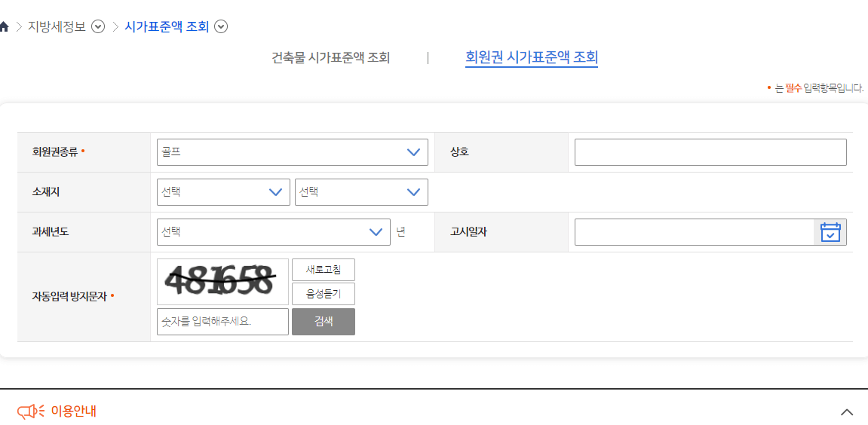Collapse the 이용안내 section chevron
Image resolution: width=868 pixels, height=425 pixels.
pyautogui.click(x=846, y=411)
